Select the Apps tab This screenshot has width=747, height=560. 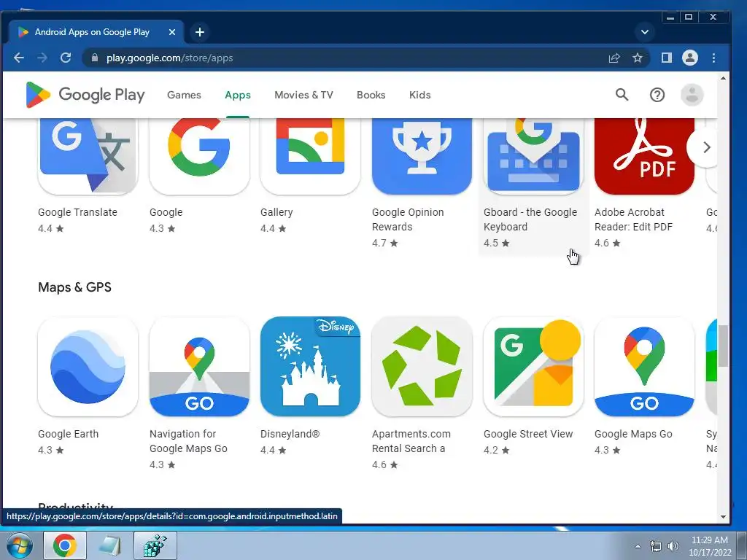pos(238,95)
